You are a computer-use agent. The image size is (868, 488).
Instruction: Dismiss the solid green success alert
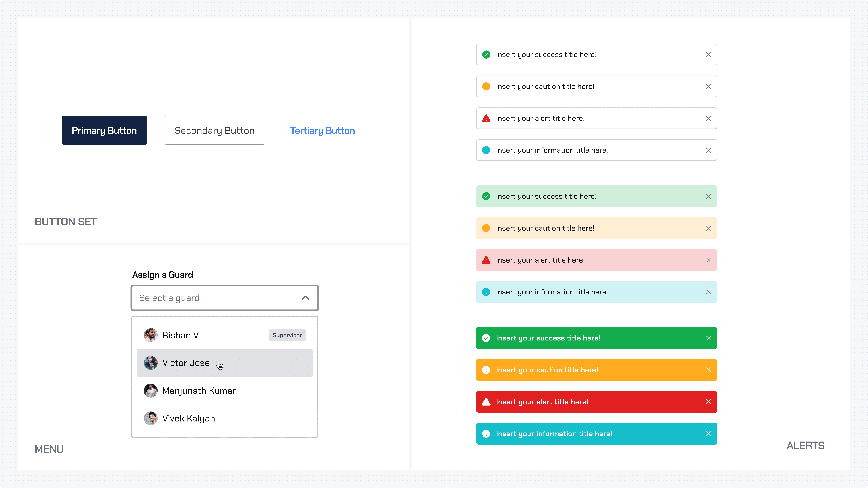(708, 338)
